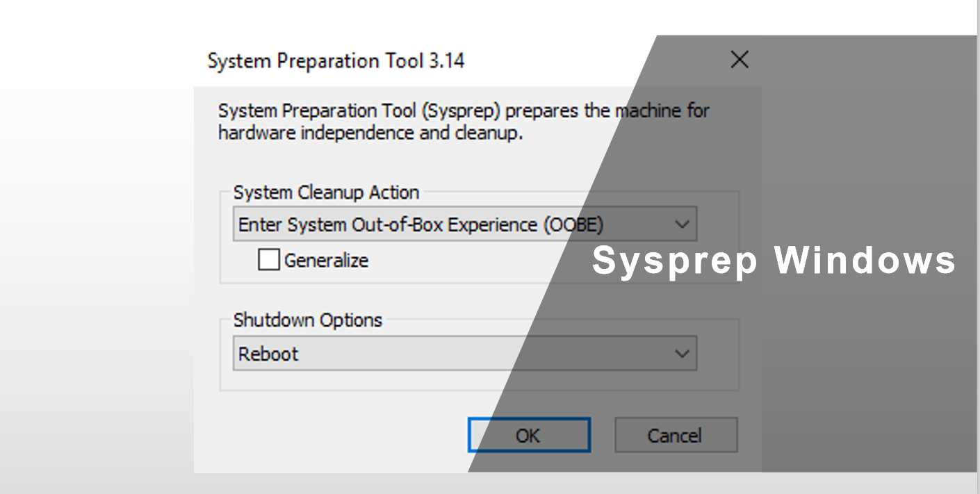Click the System Cleanup Action group label
The image size is (980, 494).
click(326, 192)
